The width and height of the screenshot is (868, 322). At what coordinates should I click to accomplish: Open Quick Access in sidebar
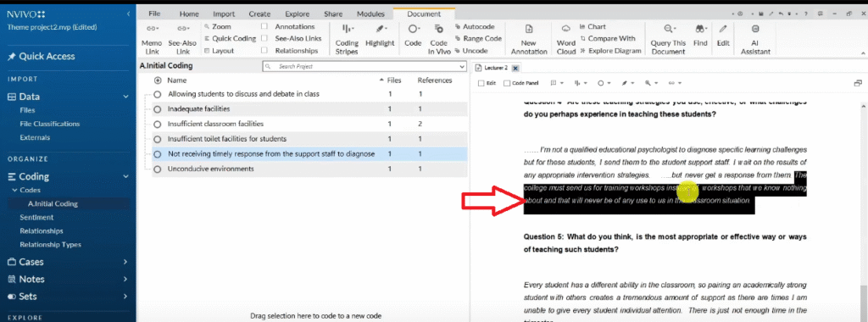41,57
